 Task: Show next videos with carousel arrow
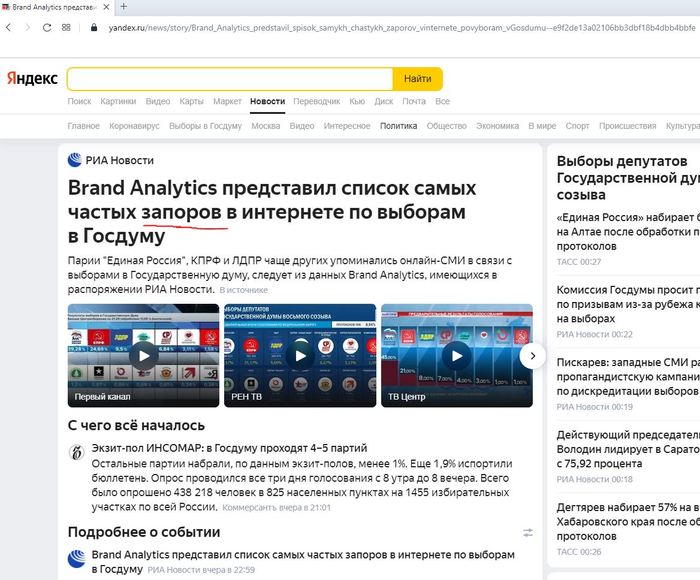pyautogui.click(x=533, y=355)
